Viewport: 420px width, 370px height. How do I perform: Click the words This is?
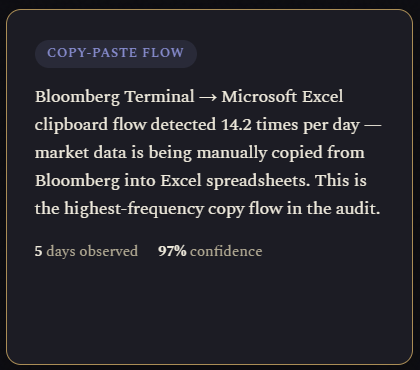(x=341, y=181)
